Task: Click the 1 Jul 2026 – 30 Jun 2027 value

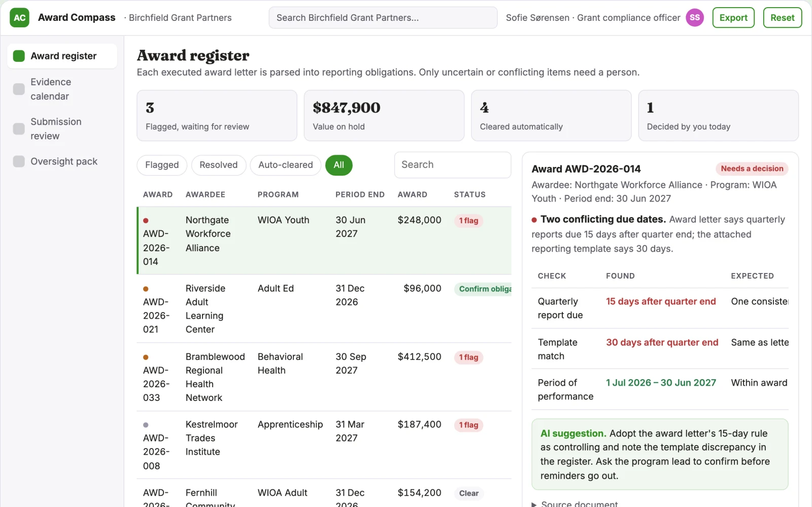Action: pyautogui.click(x=661, y=383)
